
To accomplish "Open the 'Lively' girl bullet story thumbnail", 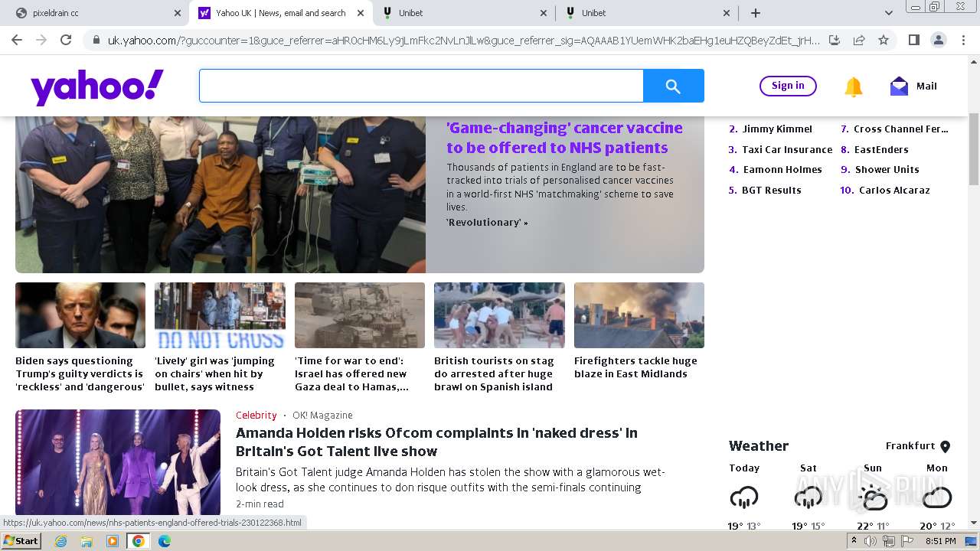I will tap(220, 315).
